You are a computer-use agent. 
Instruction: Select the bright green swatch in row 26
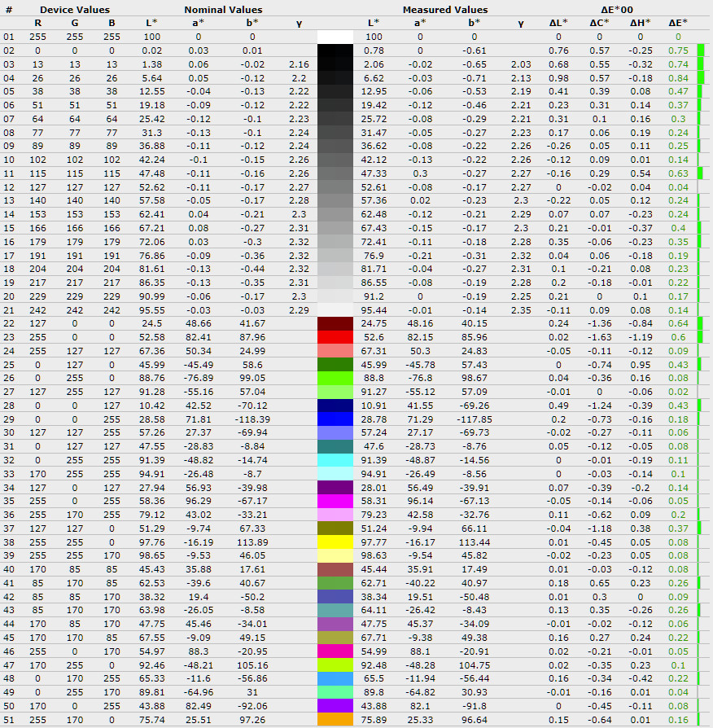pyautogui.click(x=335, y=378)
